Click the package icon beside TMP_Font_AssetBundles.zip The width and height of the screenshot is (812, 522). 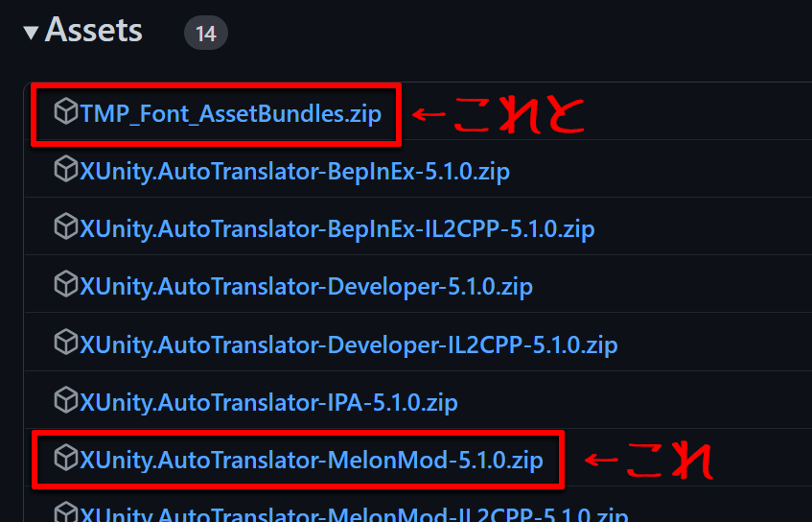(x=65, y=113)
